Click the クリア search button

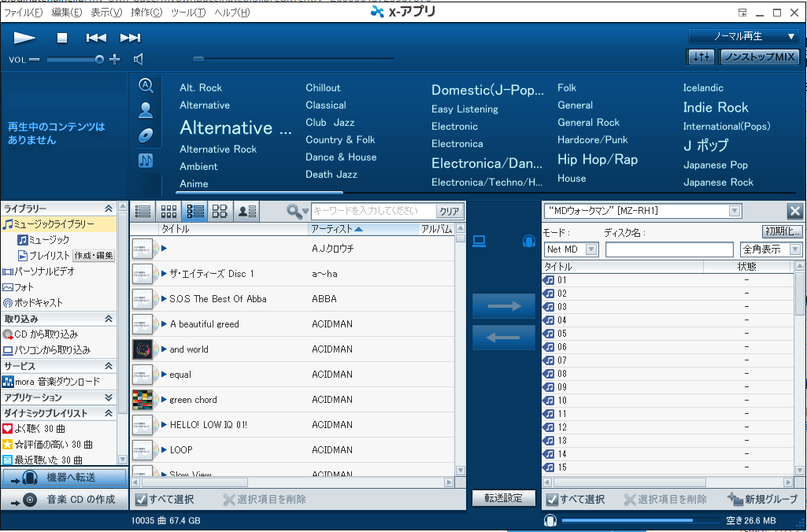450,212
